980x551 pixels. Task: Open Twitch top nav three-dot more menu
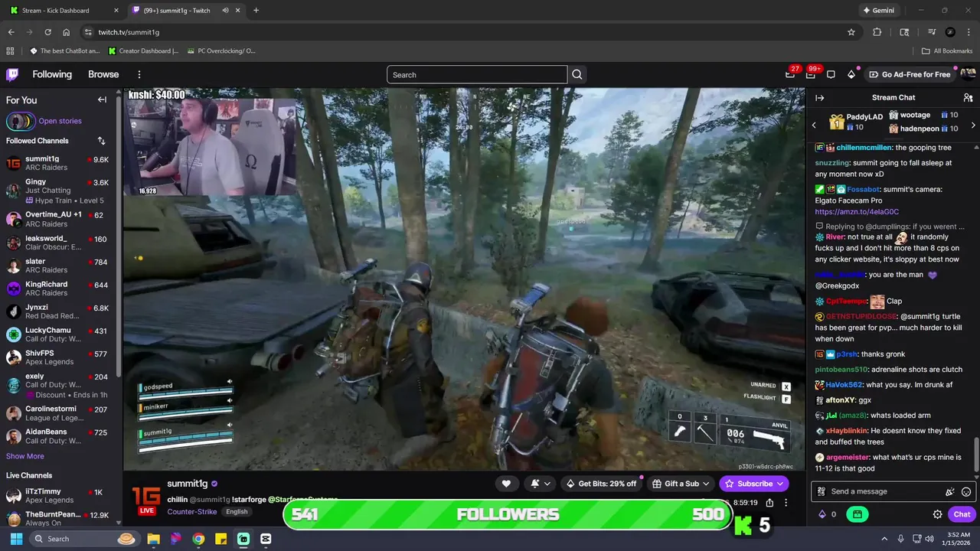click(139, 74)
